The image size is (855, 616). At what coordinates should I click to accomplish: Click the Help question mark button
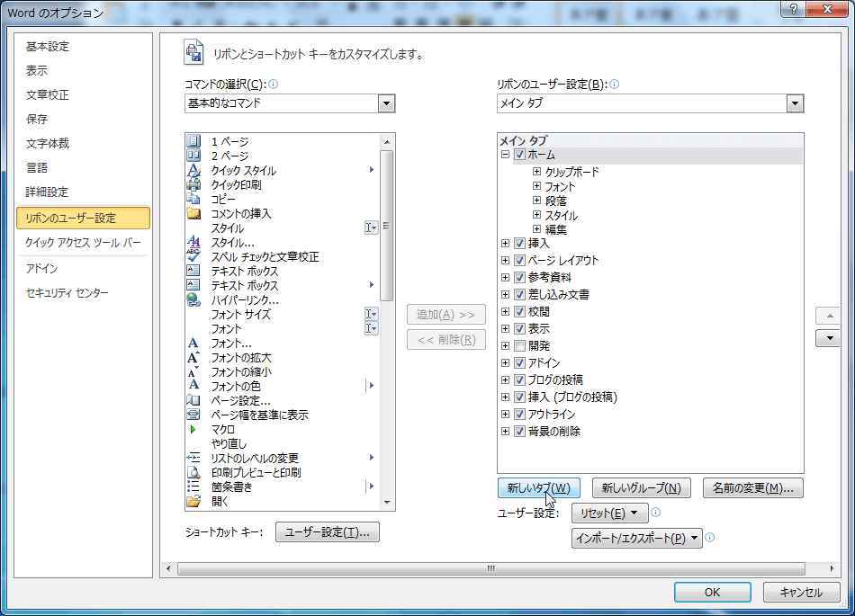pos(794,9)
